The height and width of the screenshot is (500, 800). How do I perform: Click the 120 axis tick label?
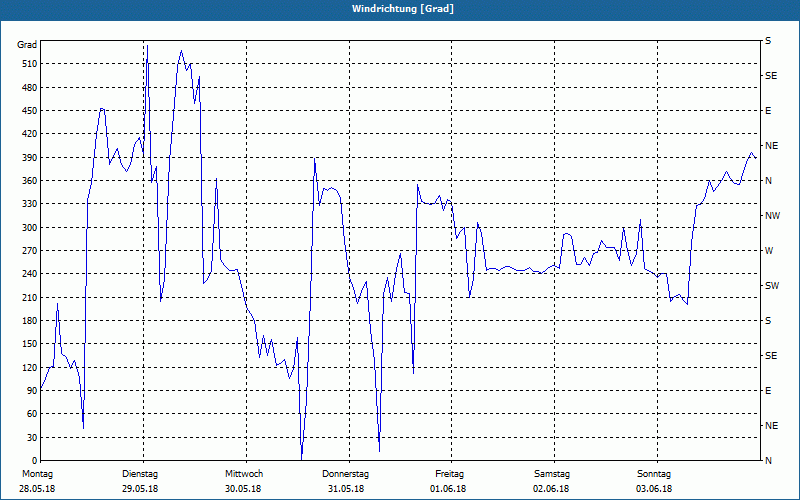(x=30, y=367)
